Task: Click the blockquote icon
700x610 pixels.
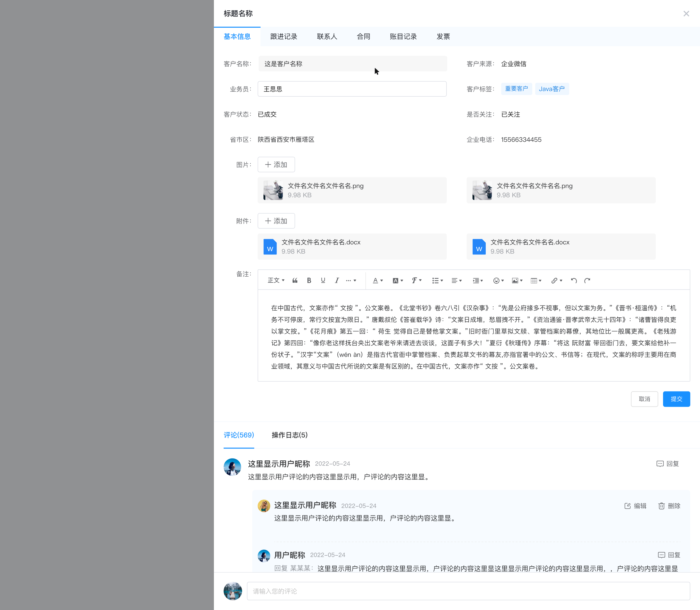Action: pyautogui.click(x=295, y=280)
